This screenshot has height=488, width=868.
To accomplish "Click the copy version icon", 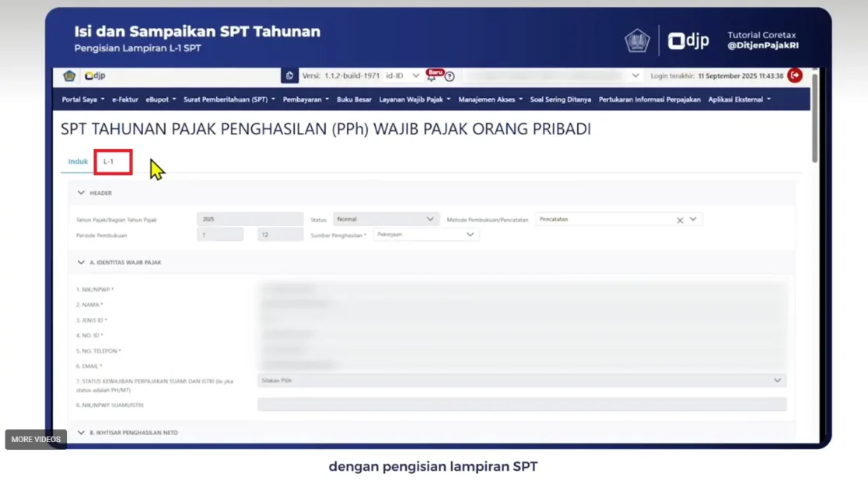I will (290, 76).
